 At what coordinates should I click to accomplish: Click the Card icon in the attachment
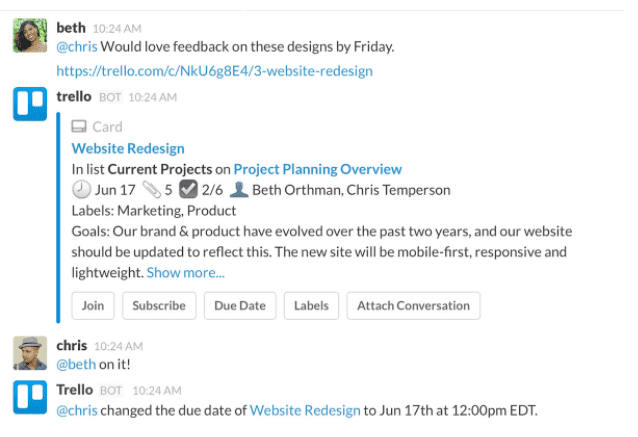pyautogui.click(x=79, y=127)
